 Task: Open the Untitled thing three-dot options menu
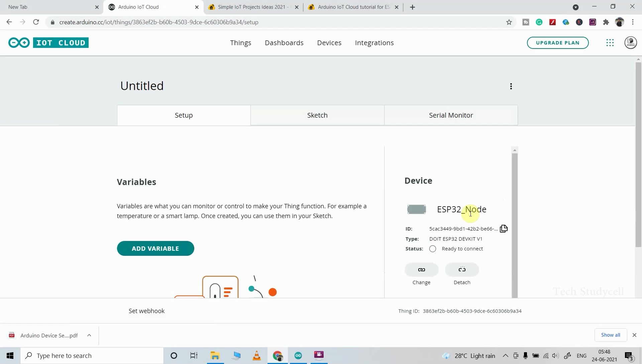[x=511, y=86]
